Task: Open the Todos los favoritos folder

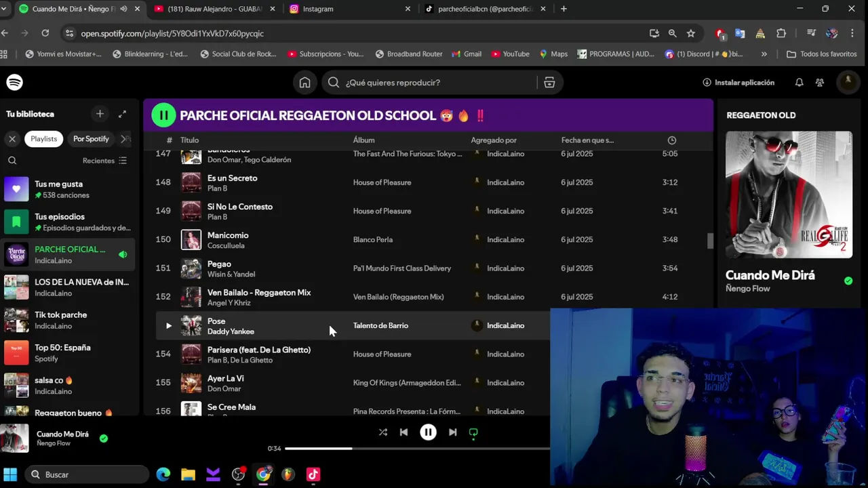Action: click(x=822, y=54)
